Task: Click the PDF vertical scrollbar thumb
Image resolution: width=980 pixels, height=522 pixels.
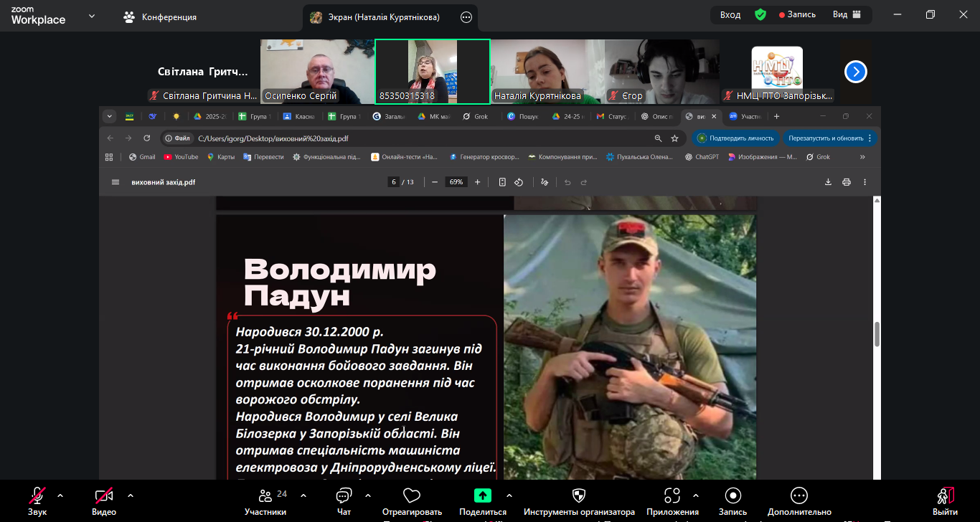Action: point(877,335)
